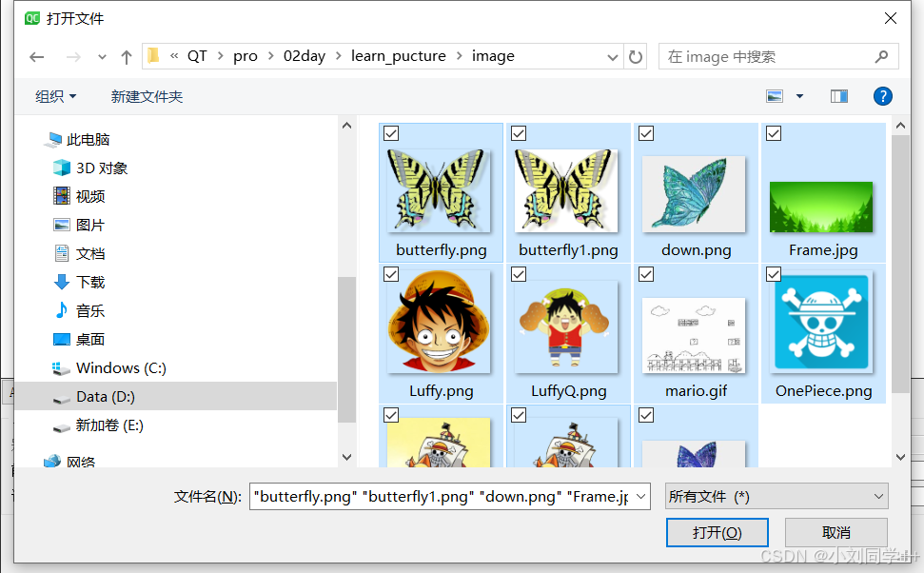Image resolution: width=924 pixels, height=573 pixels.
Task: Select butterfly.png thumbnail
Action: pyautogui.click(x=440, y=189)
